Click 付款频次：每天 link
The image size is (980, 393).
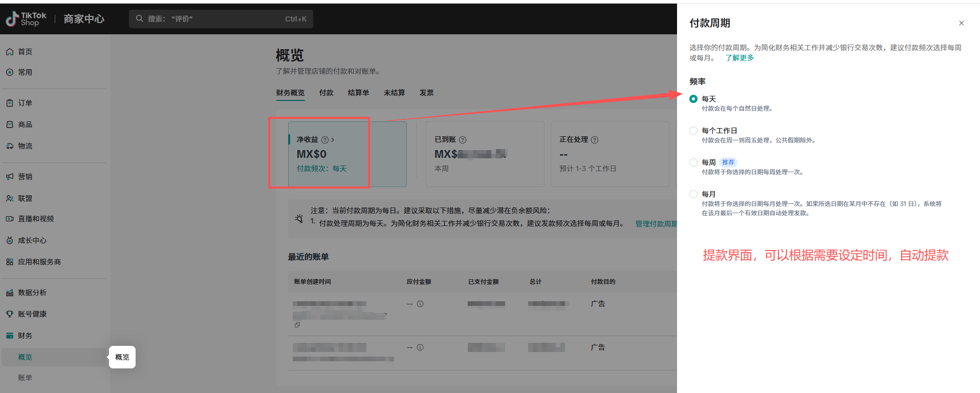click(x=322, y=169)
